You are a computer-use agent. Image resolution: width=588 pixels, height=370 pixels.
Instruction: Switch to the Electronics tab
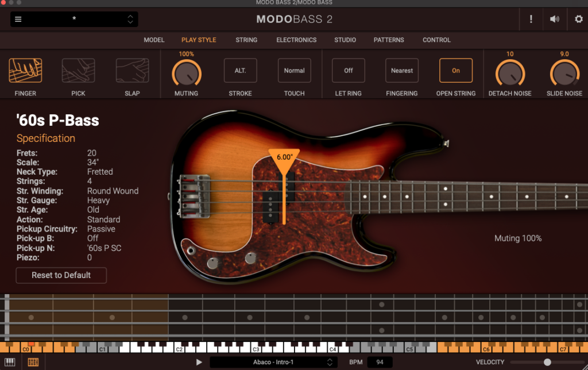point(296,40)
